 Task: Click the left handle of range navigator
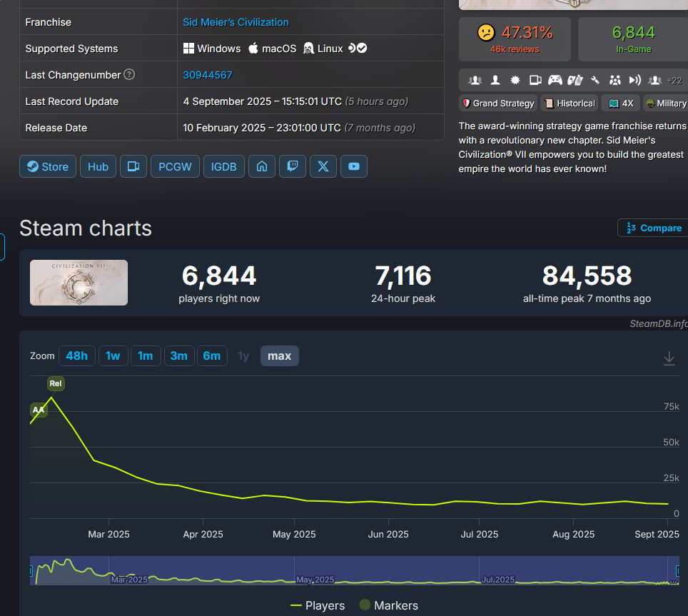click(31, 571)
